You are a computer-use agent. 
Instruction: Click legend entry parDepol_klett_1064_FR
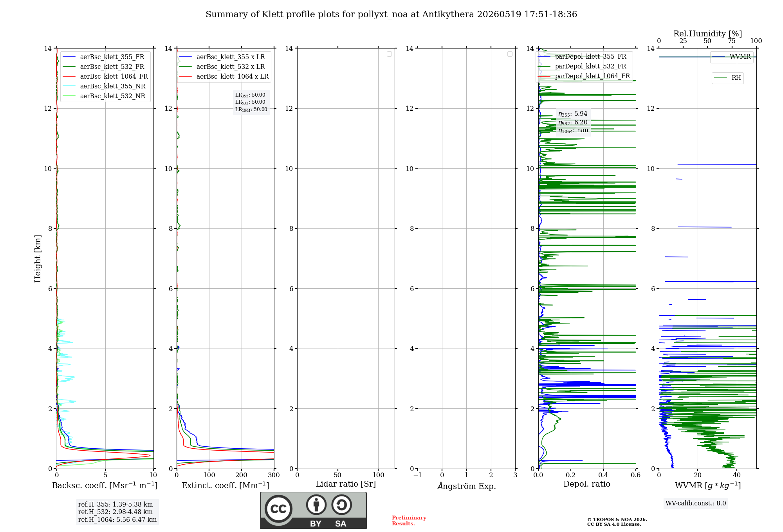coord(592,76)
